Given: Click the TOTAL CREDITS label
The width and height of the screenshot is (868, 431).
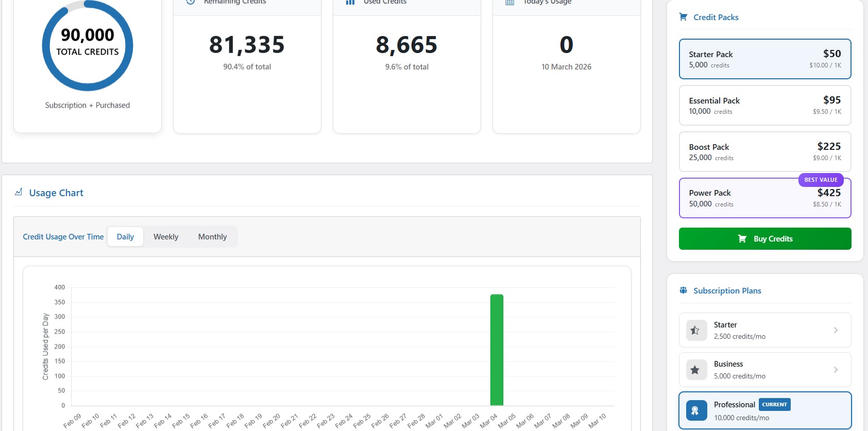Looking at the screenshot, I should (x=88, y=52).
